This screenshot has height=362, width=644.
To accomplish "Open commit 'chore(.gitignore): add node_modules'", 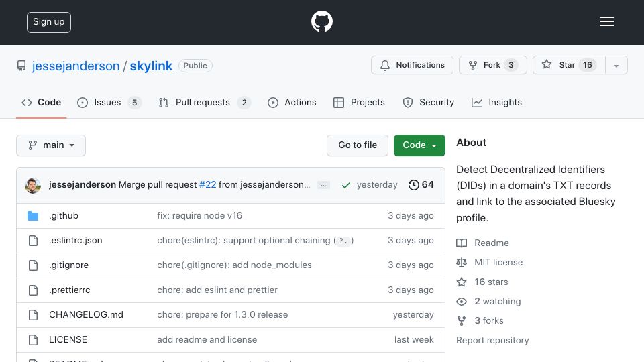I will tap(234, 265).
